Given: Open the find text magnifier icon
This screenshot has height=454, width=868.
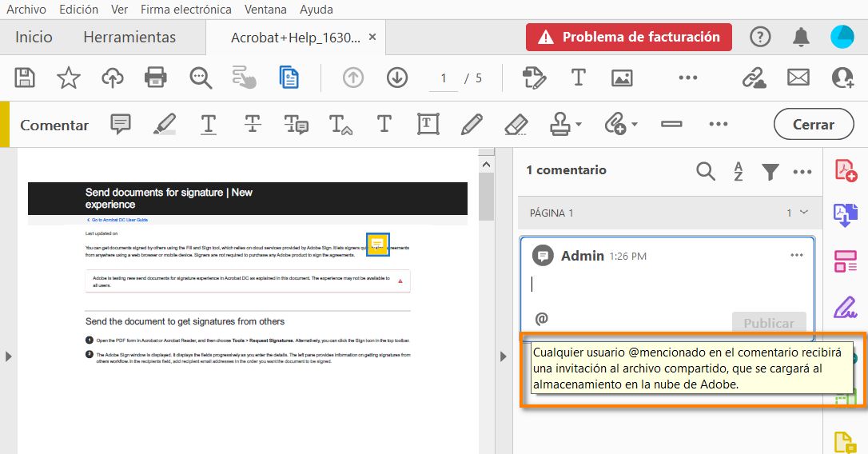Looking at the screenshot, I should tap(201, 78).
